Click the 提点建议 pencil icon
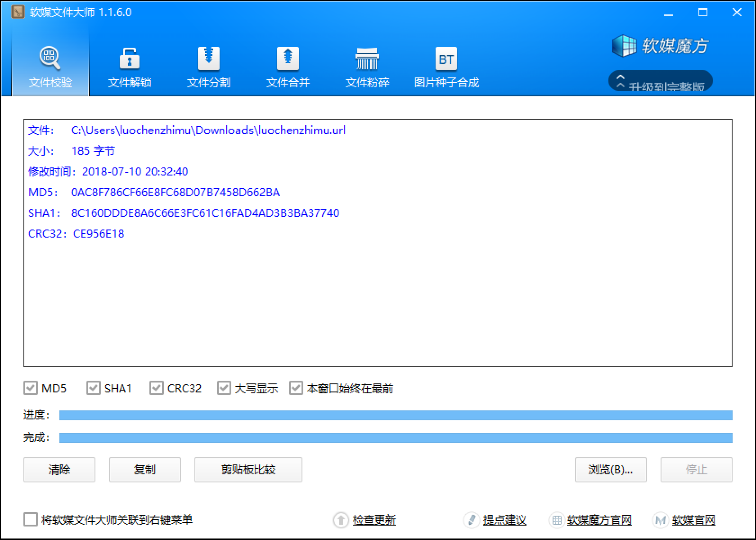 [471, 520]
